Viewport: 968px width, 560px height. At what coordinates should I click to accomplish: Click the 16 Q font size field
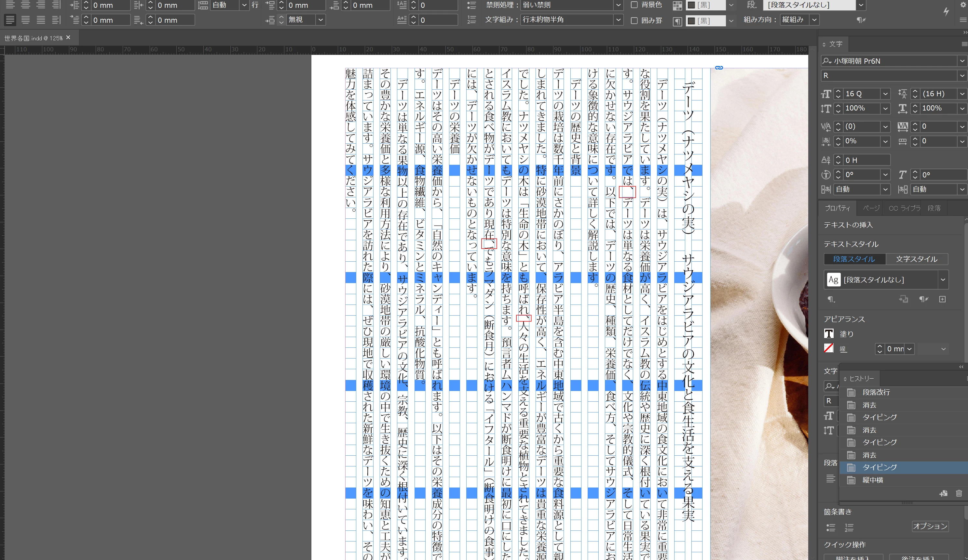(860, 94)
